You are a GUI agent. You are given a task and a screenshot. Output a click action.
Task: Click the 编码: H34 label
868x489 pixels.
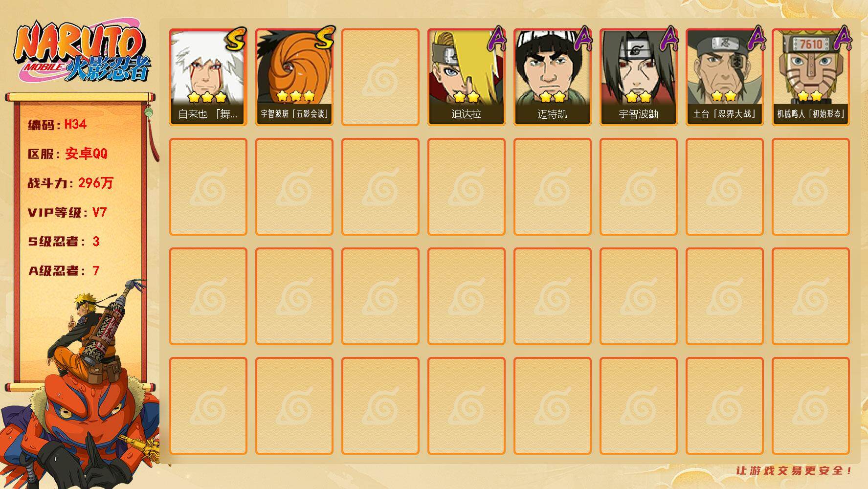57,125
